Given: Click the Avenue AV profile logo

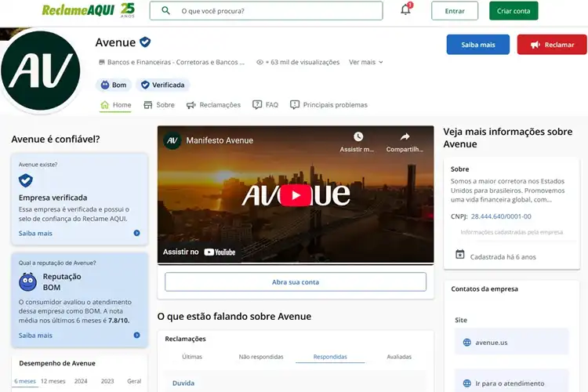Looking at the screenshot, I should point(41,71).
